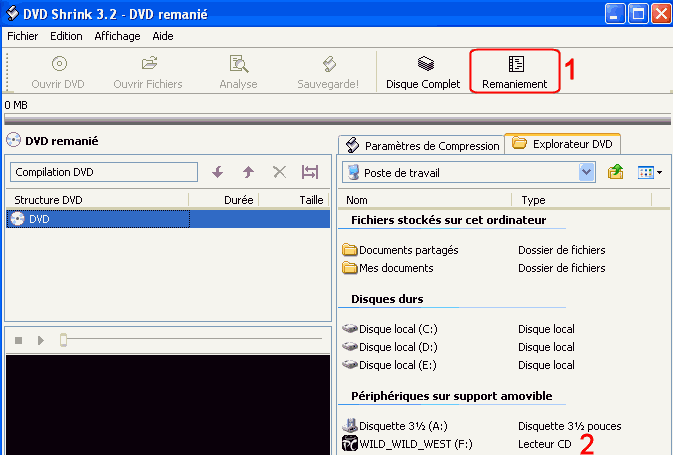Viewport: 673px width, 455px height.
Task: Click the 'Disques durs' group header
Action: point(387,299)
